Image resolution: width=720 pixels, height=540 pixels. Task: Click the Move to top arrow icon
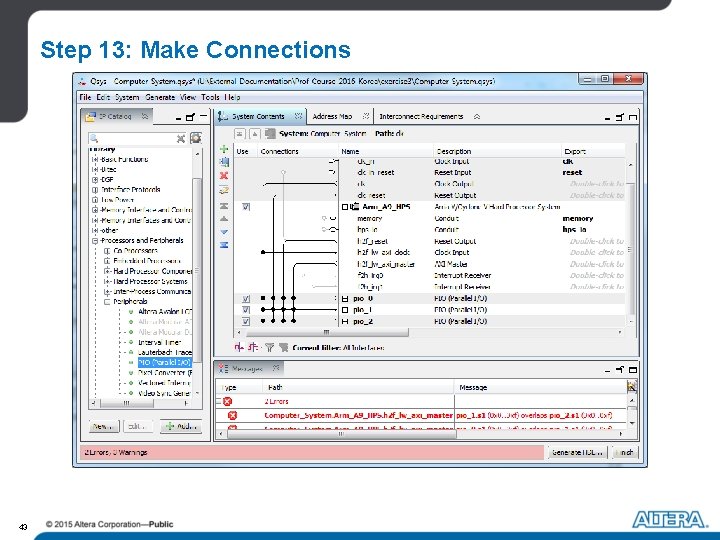[224, 206]
